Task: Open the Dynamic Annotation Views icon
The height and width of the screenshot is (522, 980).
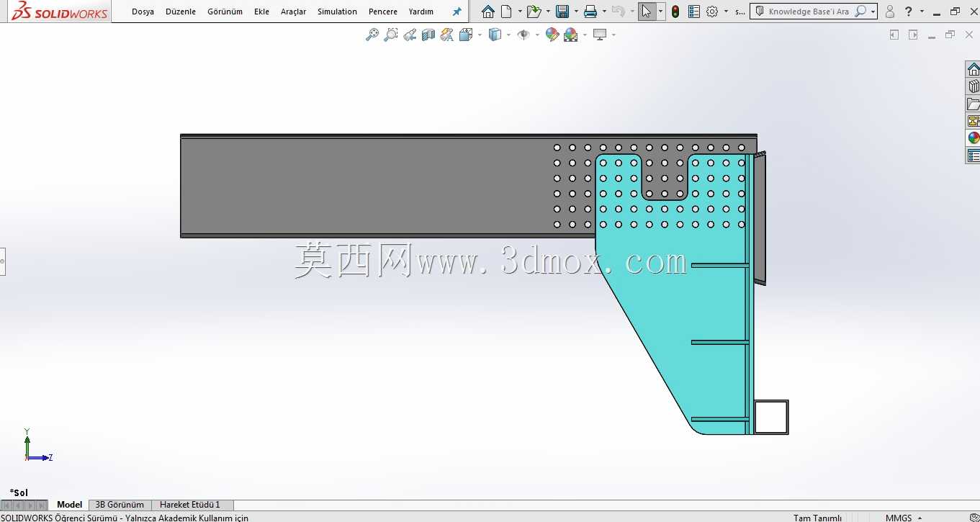Action: coord(447,35)
